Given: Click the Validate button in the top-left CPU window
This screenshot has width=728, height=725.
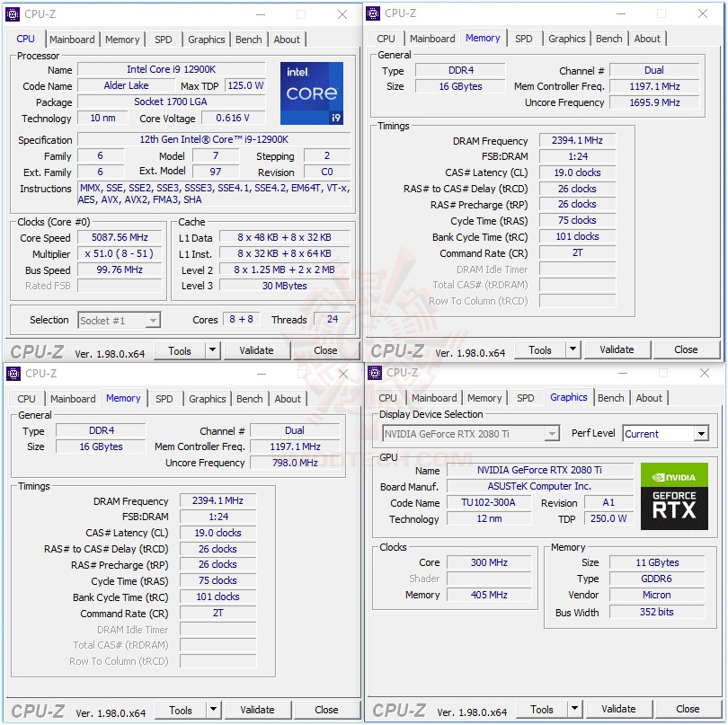Looking at the screenshot, I should coord(257,350).
